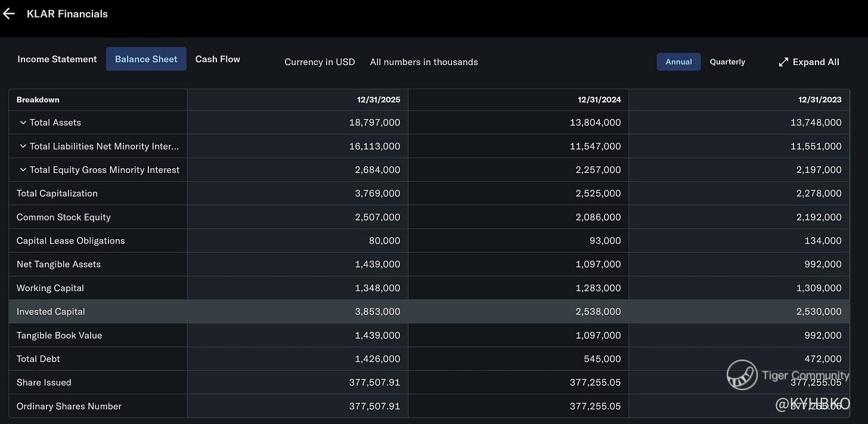
Task: Click the 12/31/2024 column header
Action: pos(599,100)
